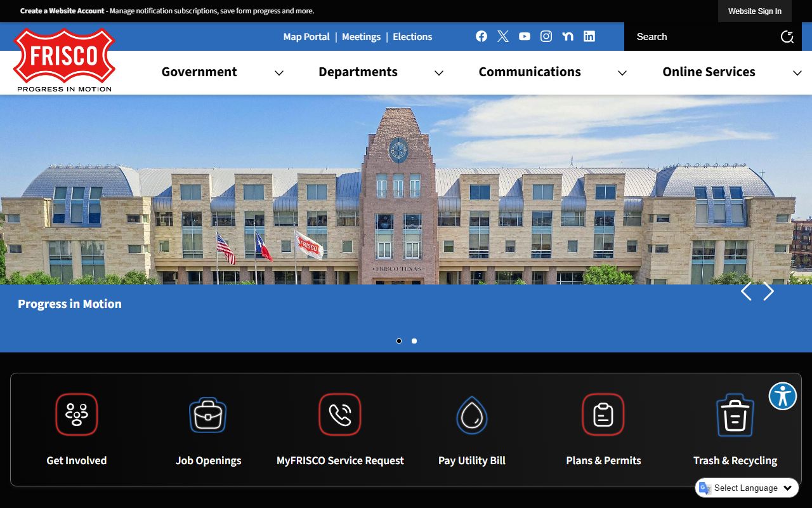Open the accessibility options widget
The height and width of the screenshot is (508, 812).
[782, 396]
